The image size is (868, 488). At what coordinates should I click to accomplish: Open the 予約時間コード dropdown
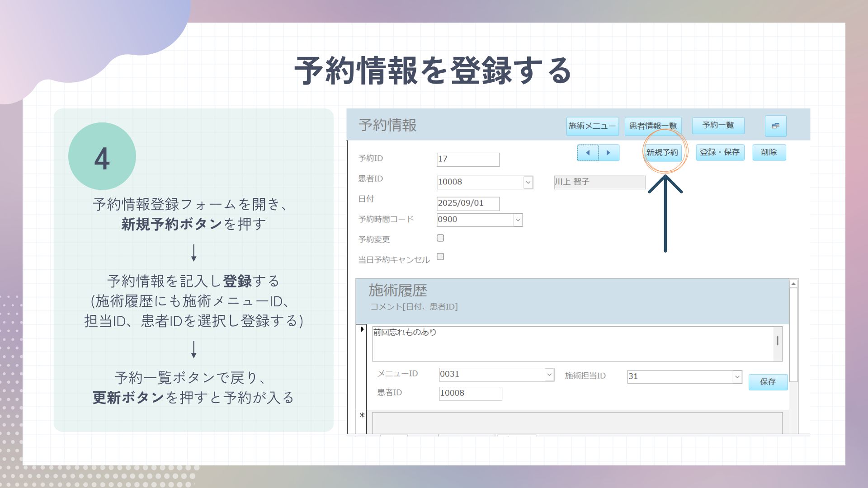click(518, 220)
